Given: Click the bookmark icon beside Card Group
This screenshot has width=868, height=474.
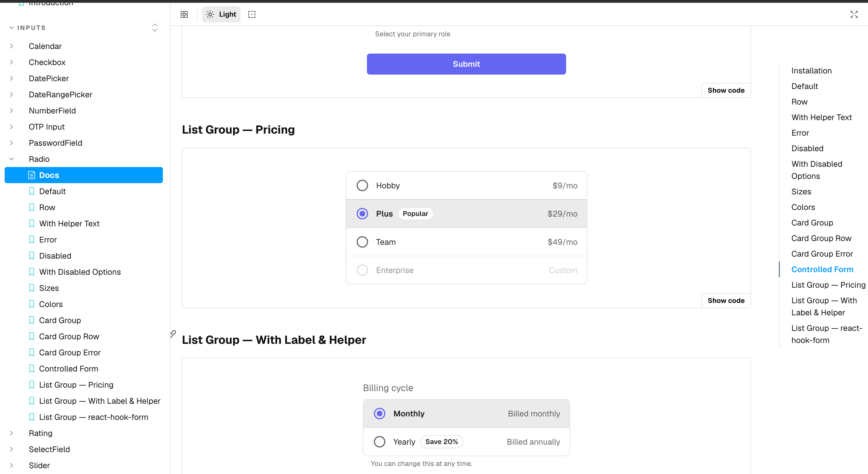Looking at the screenshot, I should 32,321.
